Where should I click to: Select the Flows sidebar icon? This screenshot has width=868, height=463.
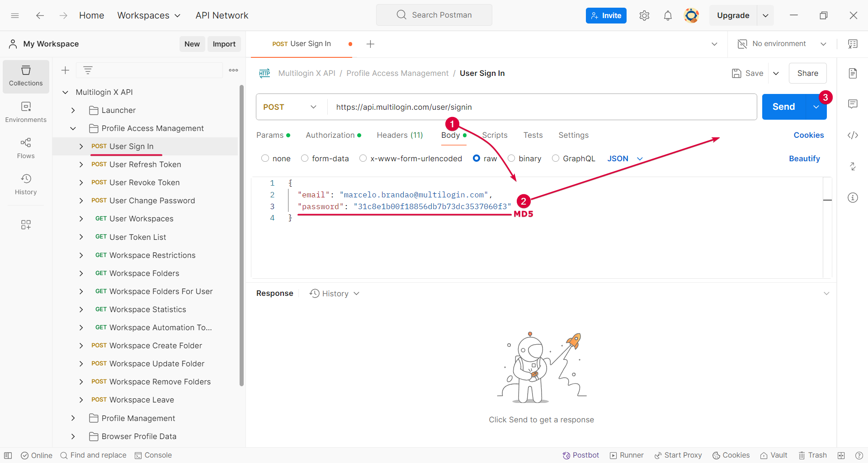click(25, 148)
